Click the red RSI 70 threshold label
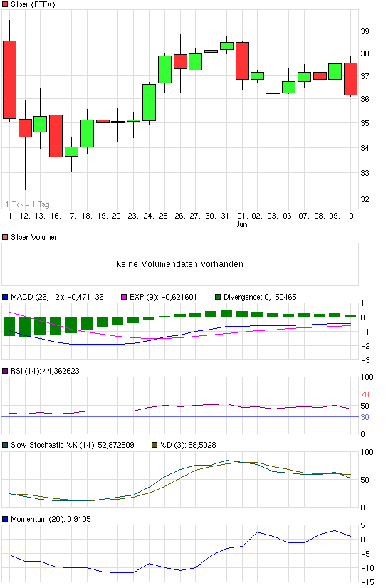 pos(365,394)
